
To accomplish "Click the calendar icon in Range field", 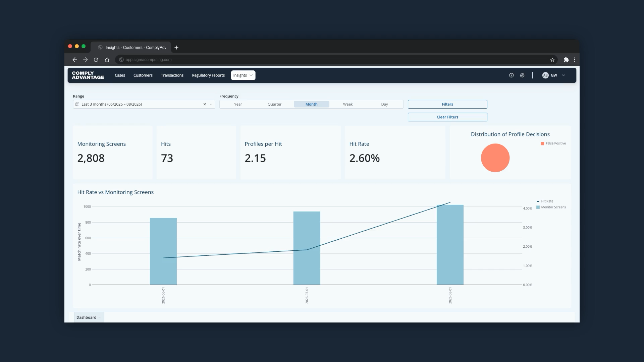I will coord(77,104).
